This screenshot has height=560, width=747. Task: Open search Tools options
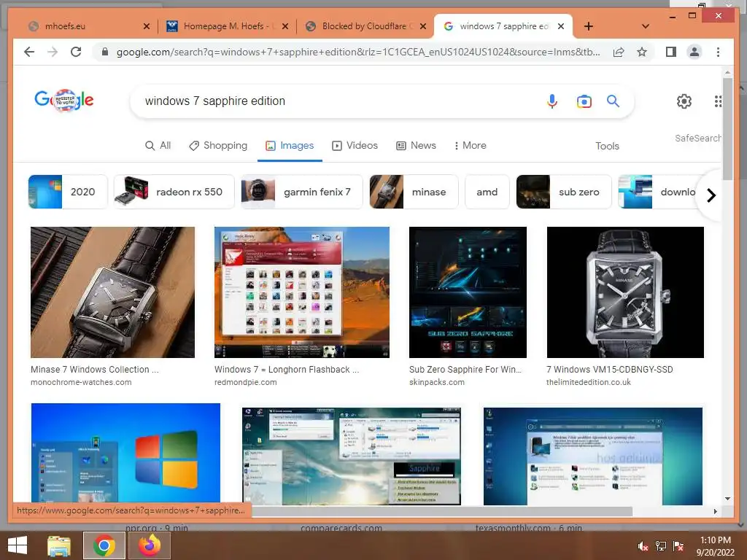pyautogui.click(x=607, y=146)
